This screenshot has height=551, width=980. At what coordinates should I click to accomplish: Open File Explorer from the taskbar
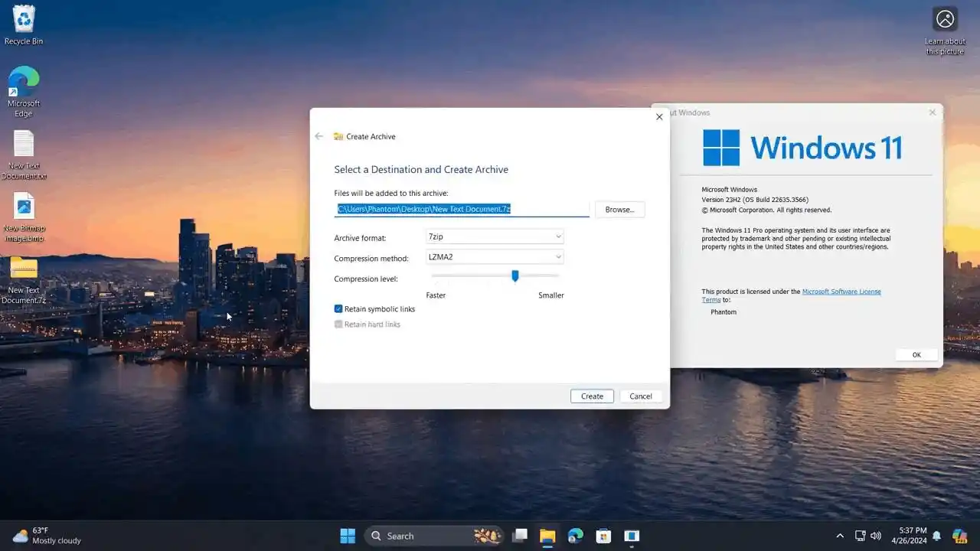547,536
